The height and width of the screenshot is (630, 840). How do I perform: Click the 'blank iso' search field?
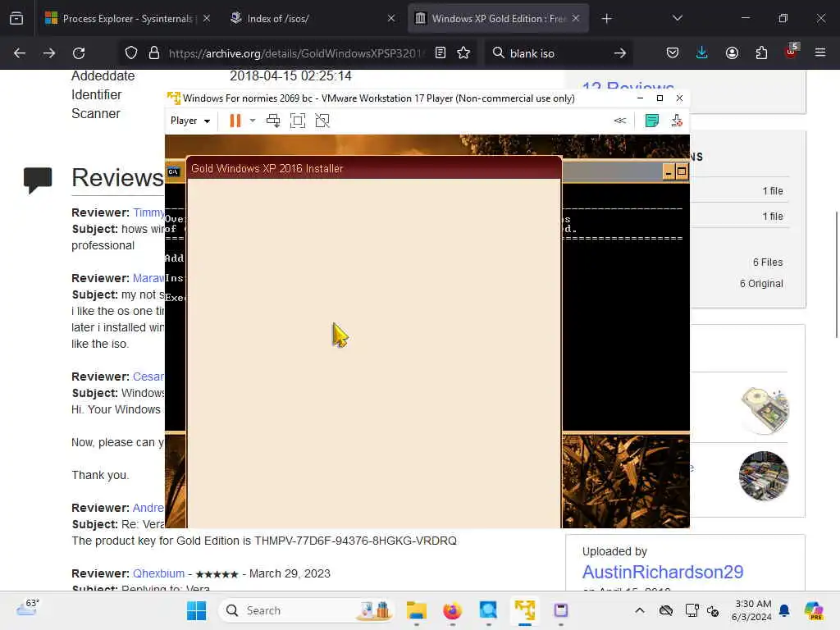(x=557, y=53)
